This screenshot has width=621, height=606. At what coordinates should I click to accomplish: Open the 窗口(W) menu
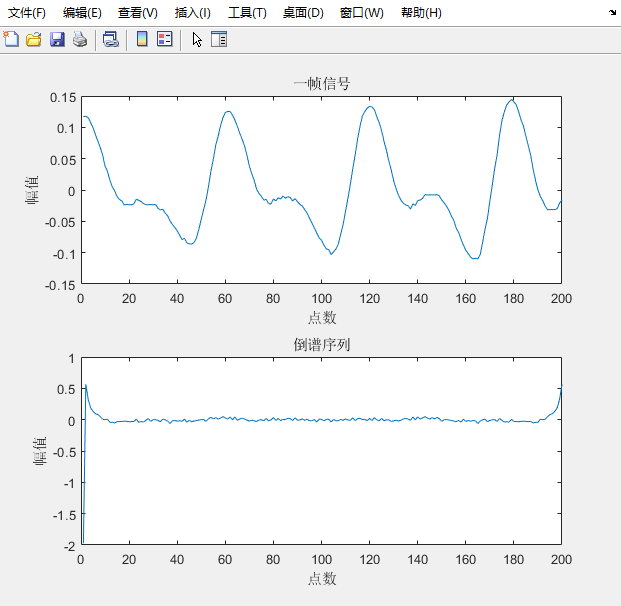[362, 13]
